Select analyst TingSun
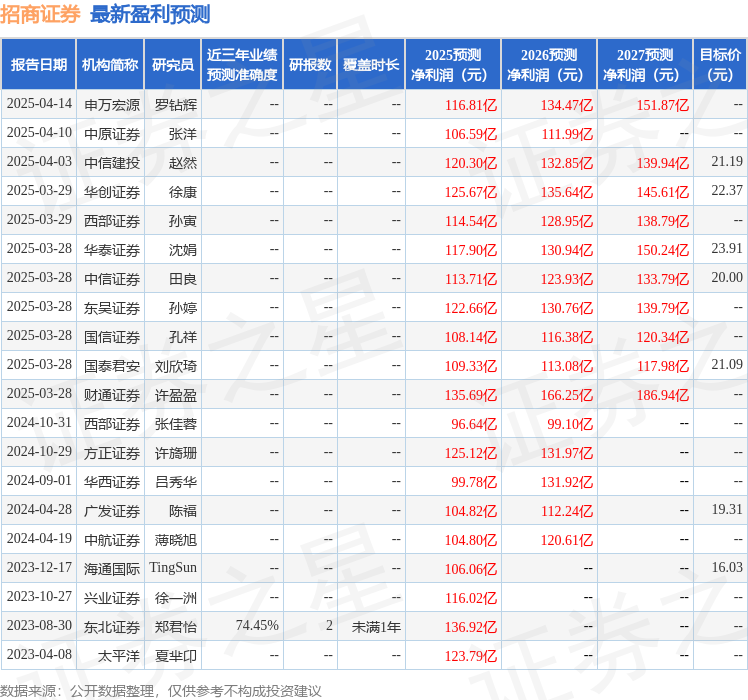The height and width of the screenshot is (700, 748). [173, 568]
